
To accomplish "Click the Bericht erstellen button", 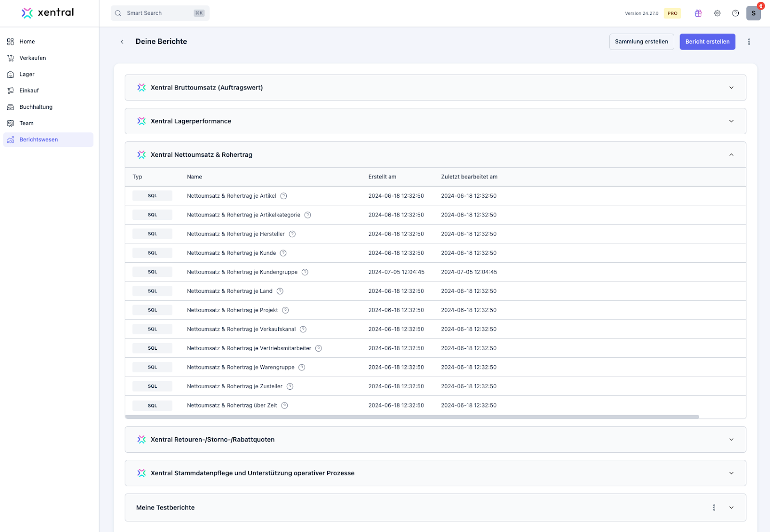I will tap(707, 42).
